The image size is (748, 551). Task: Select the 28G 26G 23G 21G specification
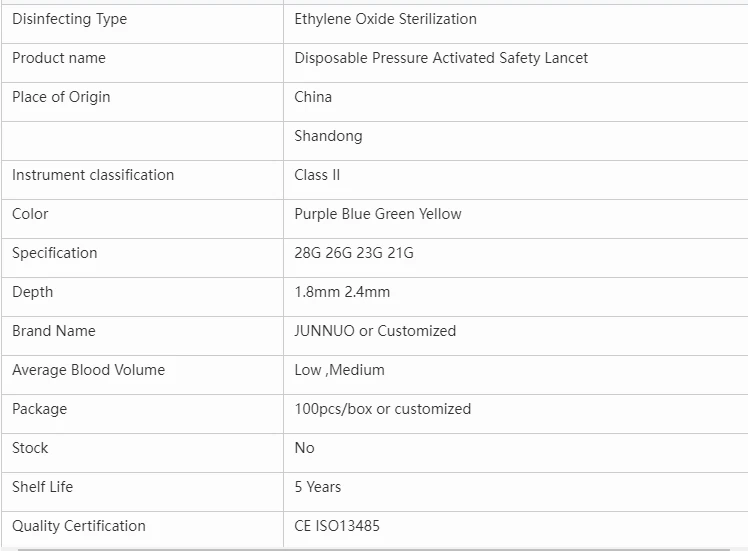(x=354, y=253)
